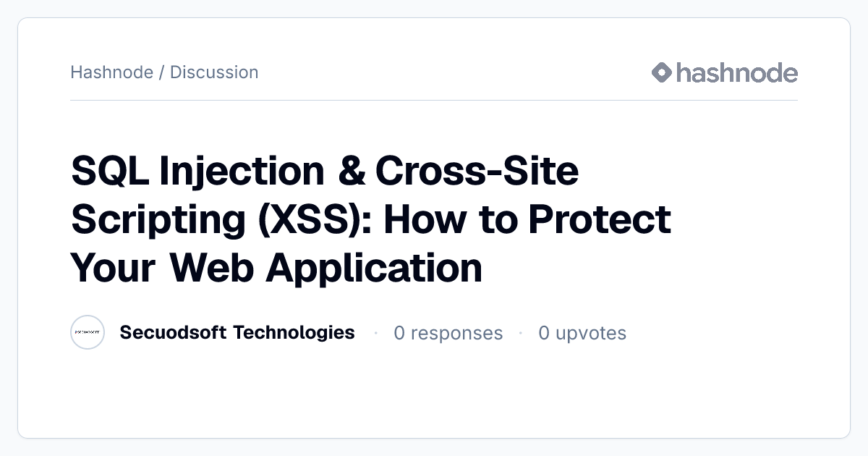Select the word Cross-Site in the title
This screenshot has width=868, height=456.
pyautogui.click(x=477, y=172)
